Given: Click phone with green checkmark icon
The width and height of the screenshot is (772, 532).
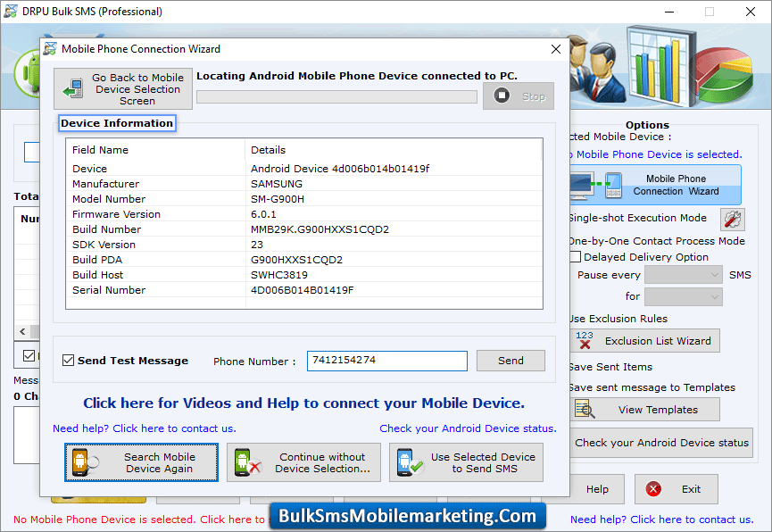Looking at the screenshot, I should [x=410, y=462].
